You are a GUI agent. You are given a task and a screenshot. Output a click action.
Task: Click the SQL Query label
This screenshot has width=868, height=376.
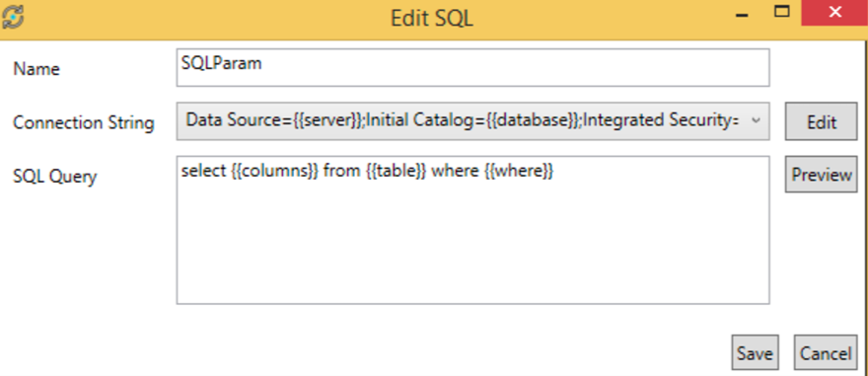(55, 176)
